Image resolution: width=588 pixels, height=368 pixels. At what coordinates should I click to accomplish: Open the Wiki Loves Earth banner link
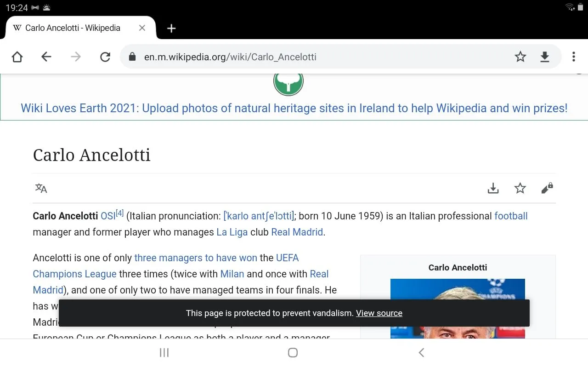coord(294,108)
